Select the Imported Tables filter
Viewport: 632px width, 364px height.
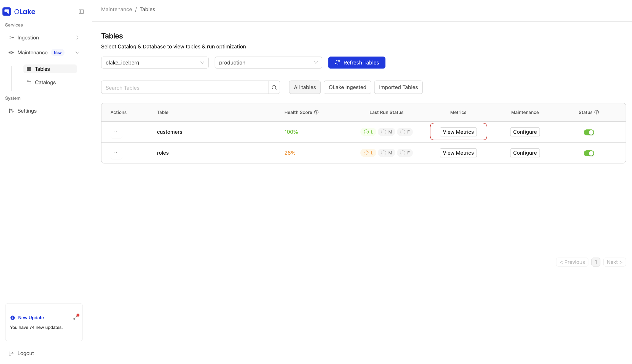[x=398, y=87]
